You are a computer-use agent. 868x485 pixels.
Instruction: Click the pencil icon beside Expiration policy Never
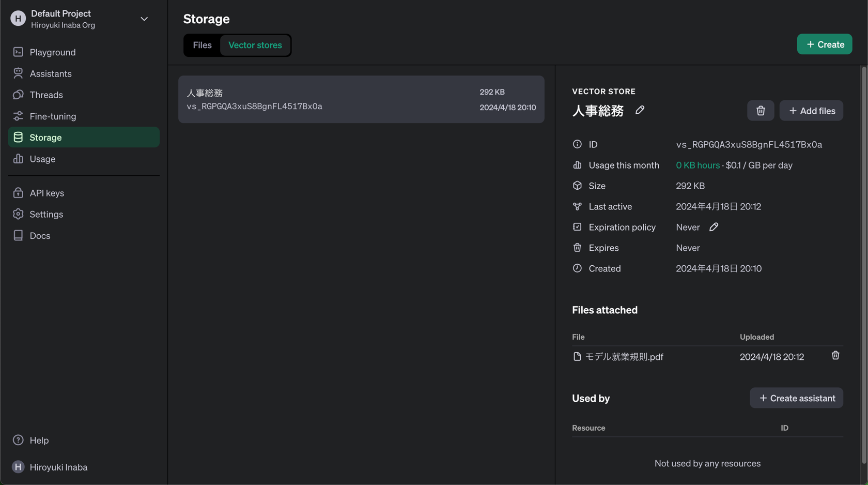coord(714,227)
